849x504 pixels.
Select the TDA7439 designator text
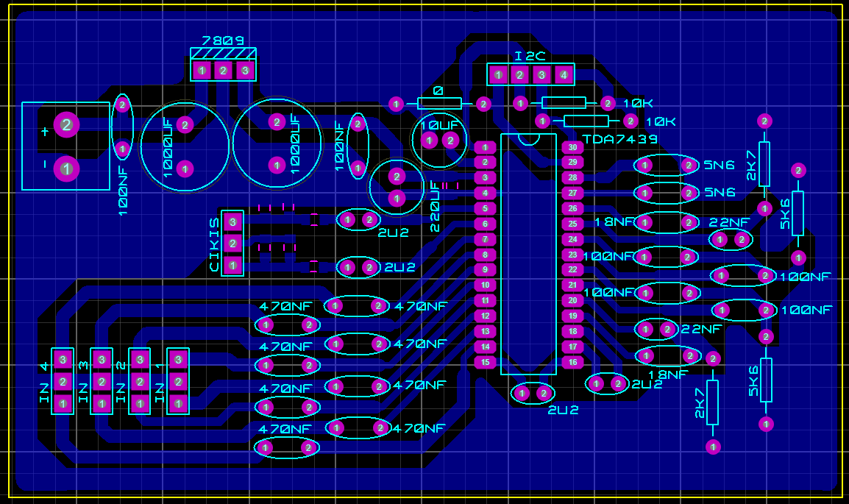tap(619, 138)
